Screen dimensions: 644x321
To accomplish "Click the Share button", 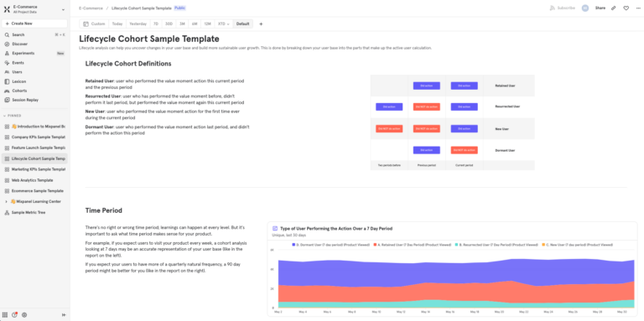I will coord(600,8).
